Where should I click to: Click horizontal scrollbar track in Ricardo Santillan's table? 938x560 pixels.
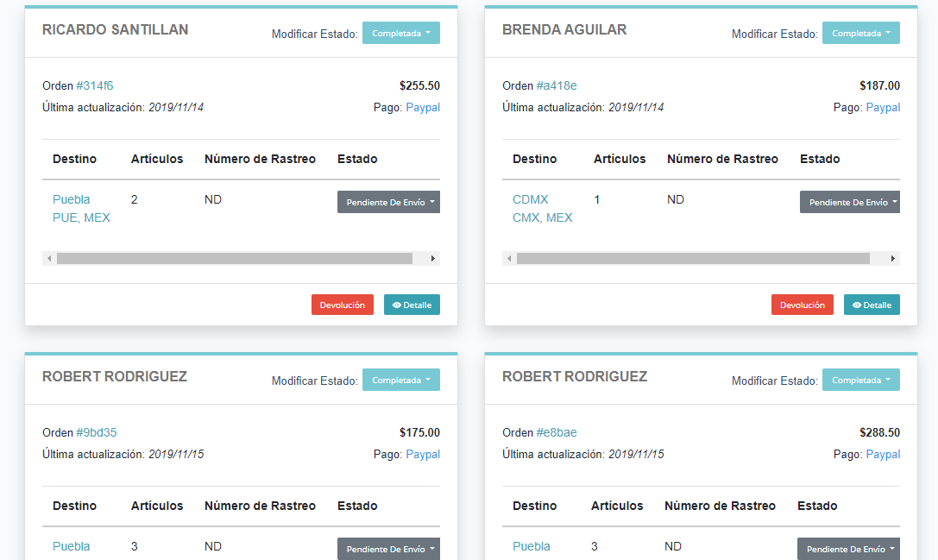(x=235, y=258)
